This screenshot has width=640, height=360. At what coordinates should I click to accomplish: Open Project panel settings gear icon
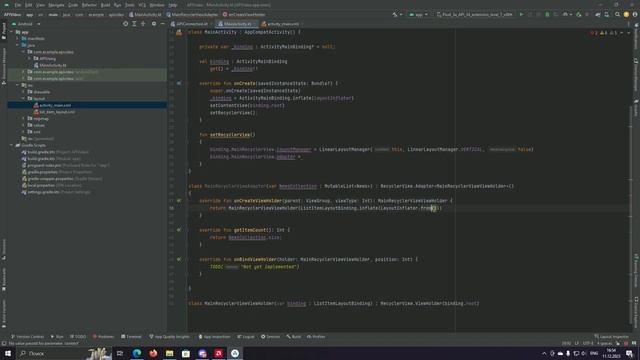pos(154,24)
